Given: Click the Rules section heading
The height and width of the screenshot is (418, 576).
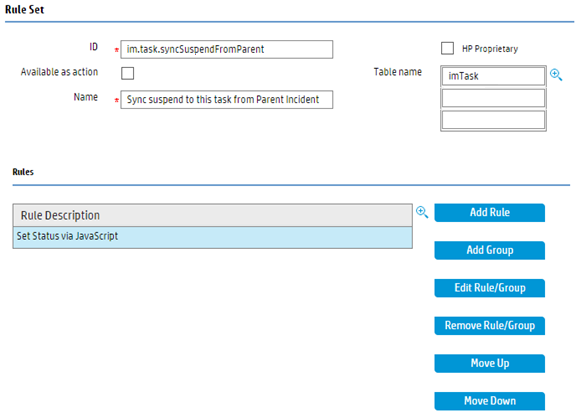Looking at the screenshot, I should coord(23,172).
